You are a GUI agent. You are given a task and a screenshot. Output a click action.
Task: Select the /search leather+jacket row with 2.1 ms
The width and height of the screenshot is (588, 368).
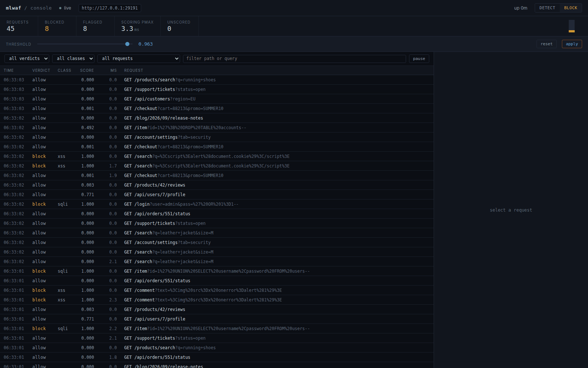217,262
